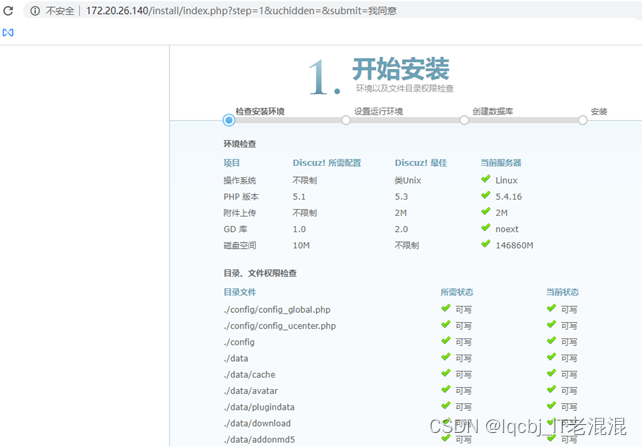Click the required GD library value 1.0
Image resolution: width=642 pixels, height=446 pixels.
tap(299, 229)
